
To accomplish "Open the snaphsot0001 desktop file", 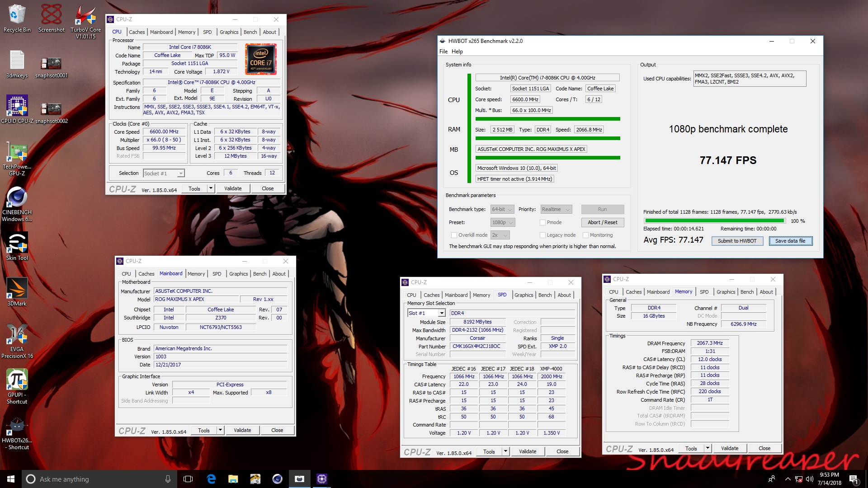I will tap(51, 67).
